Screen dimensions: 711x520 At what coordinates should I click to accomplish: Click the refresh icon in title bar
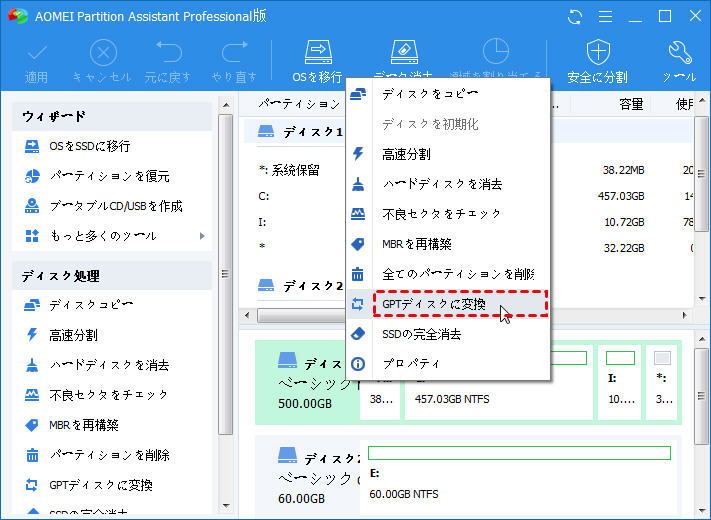click(575, 17)
